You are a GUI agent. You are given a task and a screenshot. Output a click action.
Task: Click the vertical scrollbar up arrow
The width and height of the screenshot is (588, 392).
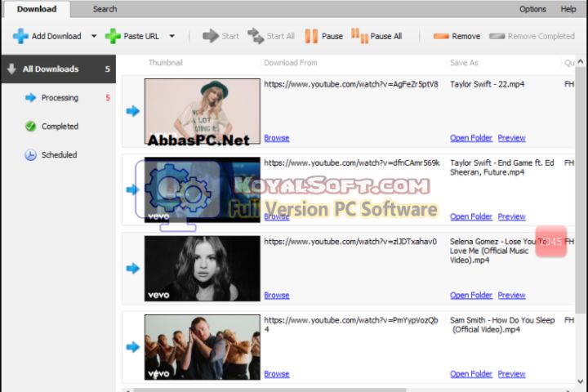pyautogui.click(x=581, y=61)
